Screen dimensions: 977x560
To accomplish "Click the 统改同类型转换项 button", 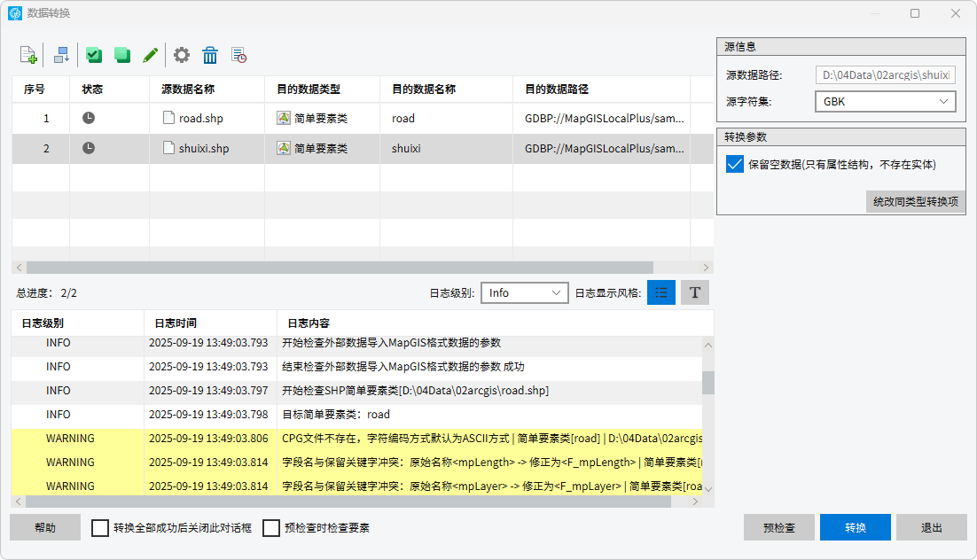I will pos(916,201).
